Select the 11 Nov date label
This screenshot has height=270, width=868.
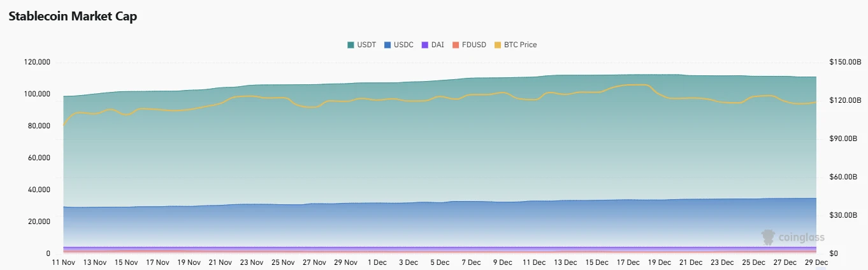pyautogui.click(x=64, y=262)
